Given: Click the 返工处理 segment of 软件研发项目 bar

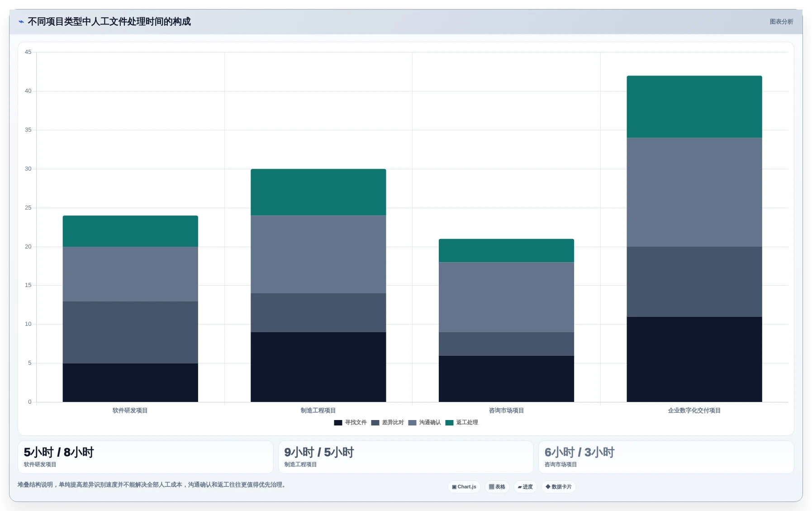Looking at the screenshot, I should 130,231.
